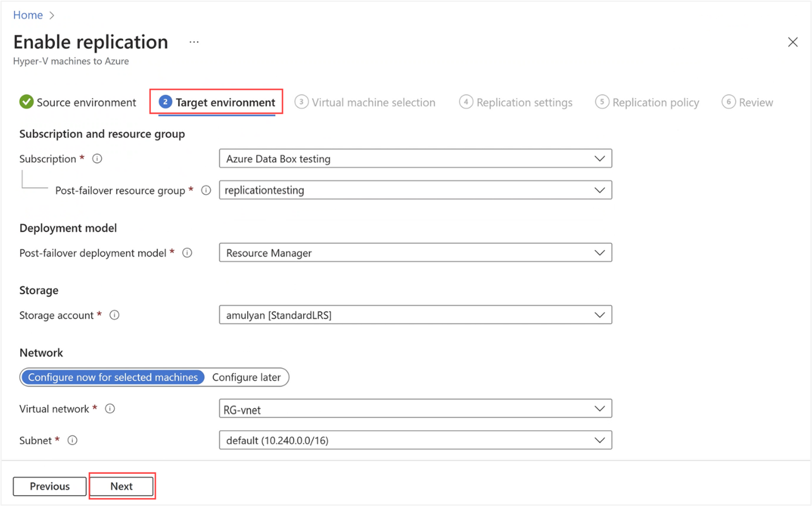Screen dimensions: 812x506
Task: Click the 'Network' section heading
Action: point(41,353)
